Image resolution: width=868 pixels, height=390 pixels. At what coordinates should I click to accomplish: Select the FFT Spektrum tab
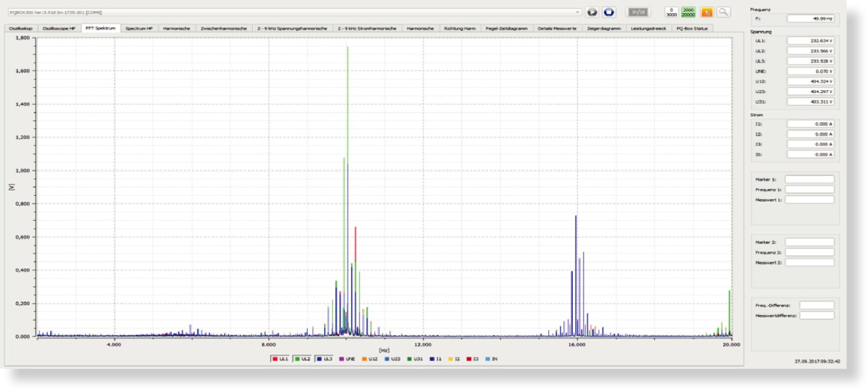[101, 28]
